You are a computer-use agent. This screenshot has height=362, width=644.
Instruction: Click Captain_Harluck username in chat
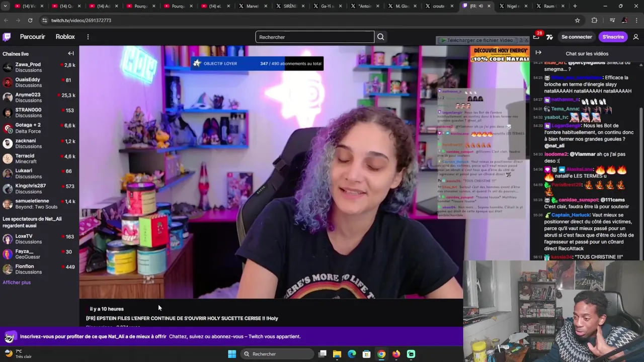(x=571, y=215)
